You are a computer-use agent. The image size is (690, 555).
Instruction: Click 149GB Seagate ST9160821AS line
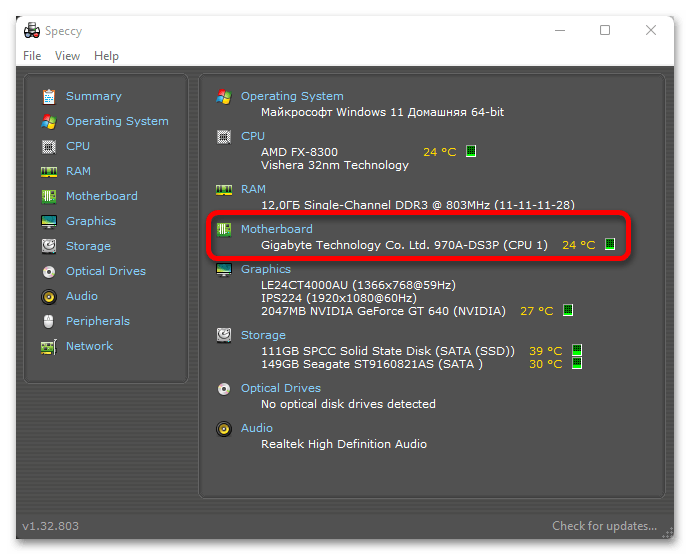coord(372,364)
